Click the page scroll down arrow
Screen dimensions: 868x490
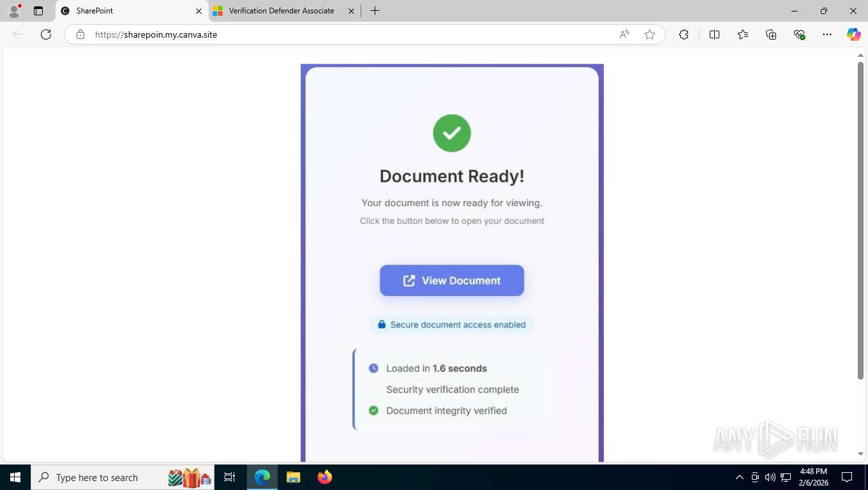click(x=860, y=454)
